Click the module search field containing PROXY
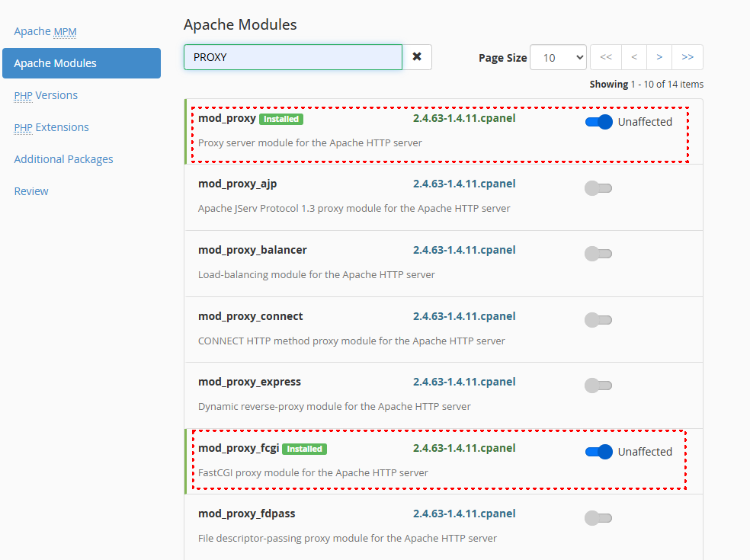The image size is (750, 560). (x=293, y=57)
